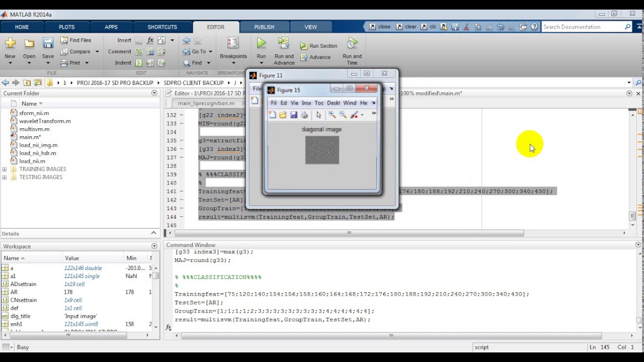
Task: Collapse the Details panel
Action: [x=154, y=233]
